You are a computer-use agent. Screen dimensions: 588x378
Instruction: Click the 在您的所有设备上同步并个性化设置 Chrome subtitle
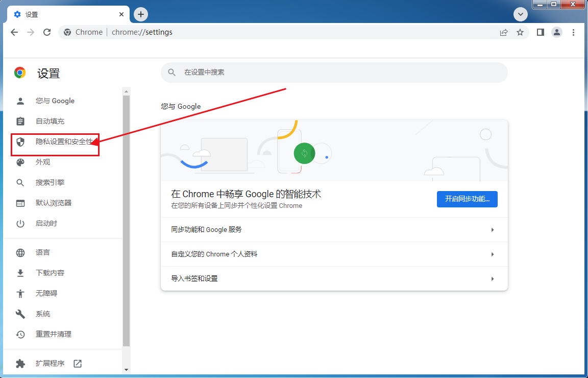pos(237,206)
